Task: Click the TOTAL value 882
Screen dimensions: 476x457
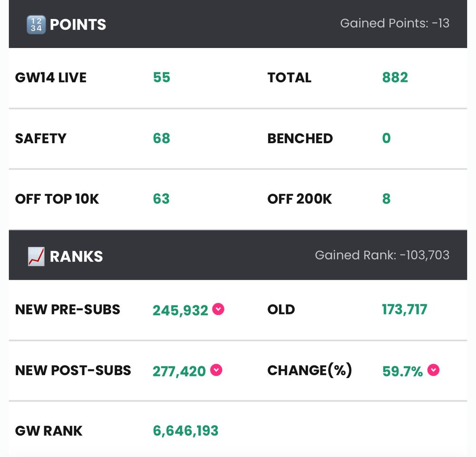Action: (x=395, y=78)
